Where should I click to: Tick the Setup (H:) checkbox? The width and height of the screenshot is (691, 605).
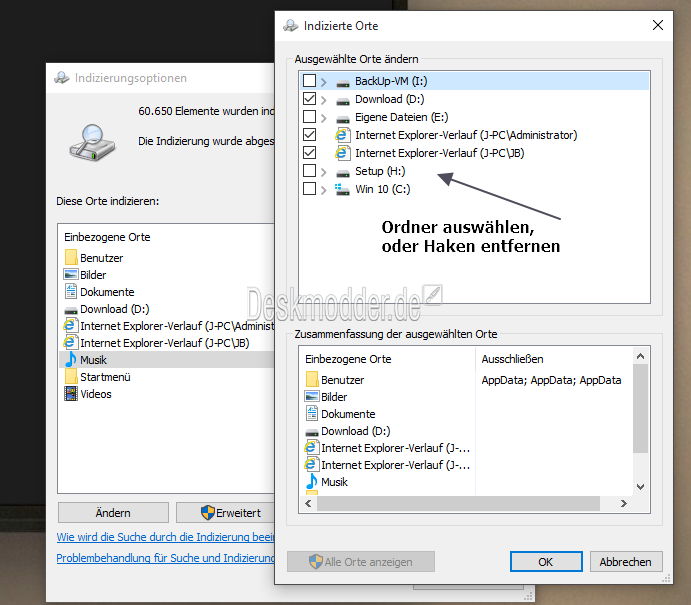point(309,171)
